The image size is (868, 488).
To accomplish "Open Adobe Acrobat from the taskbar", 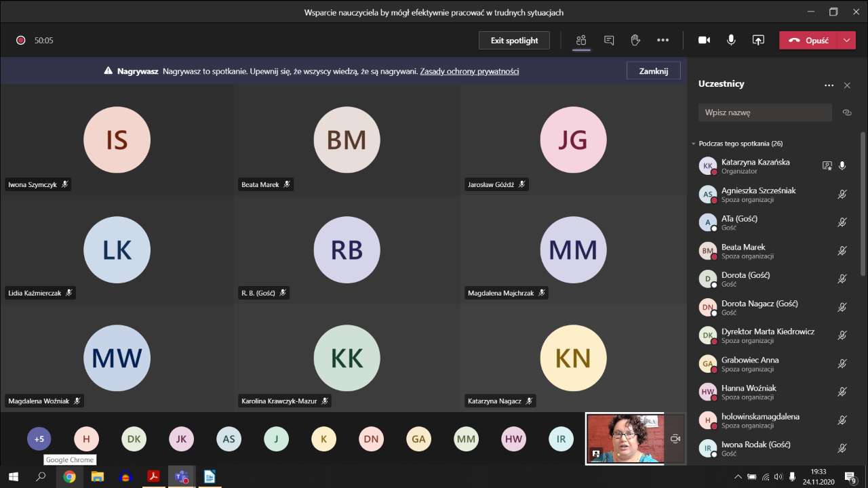I will tap(153, 476).
